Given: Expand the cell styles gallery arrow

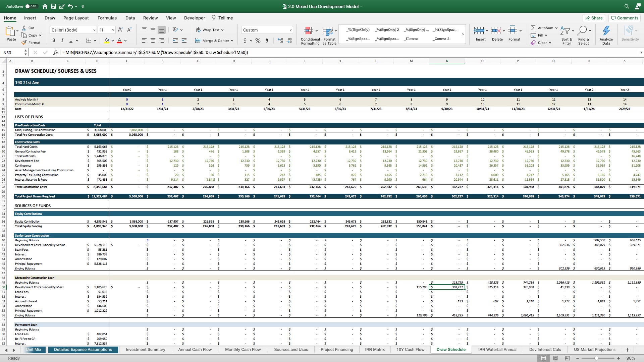Looking at the screenshot, I should [463, 34].
